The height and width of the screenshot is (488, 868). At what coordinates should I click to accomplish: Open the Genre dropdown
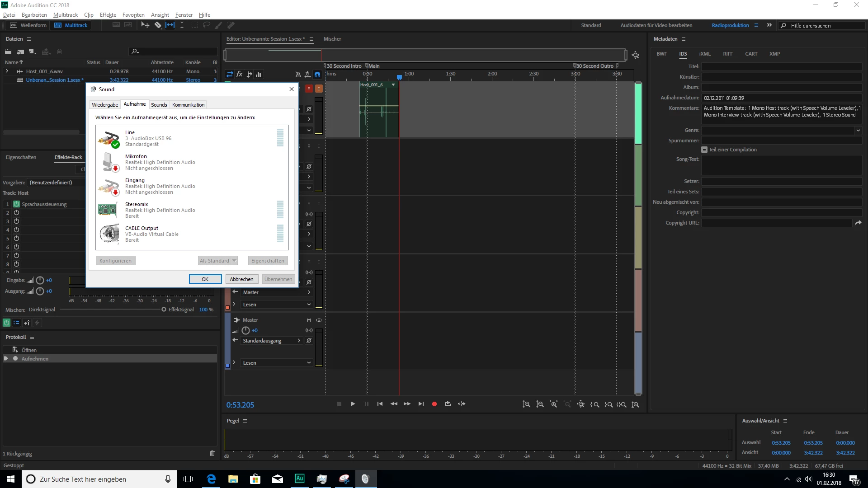point(858,131)
